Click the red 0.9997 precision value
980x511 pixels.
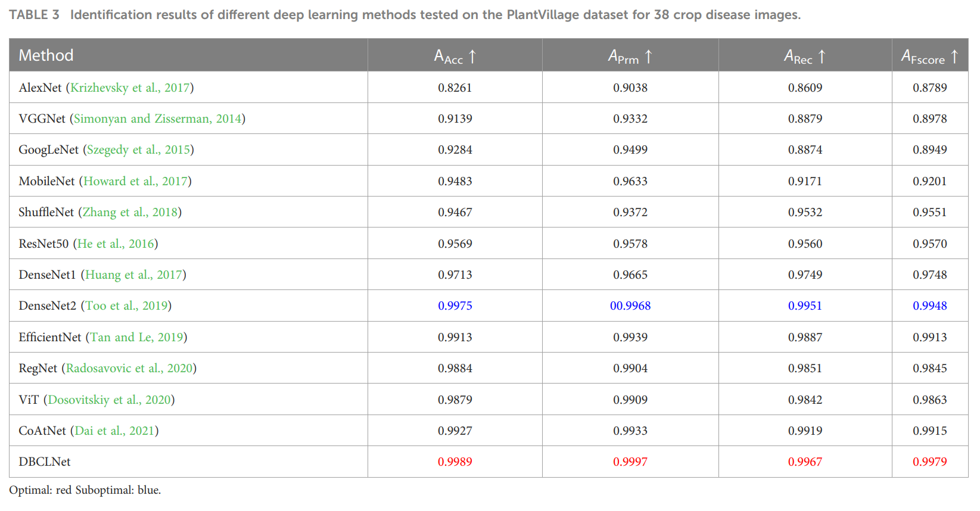click(x=630, y=462)
